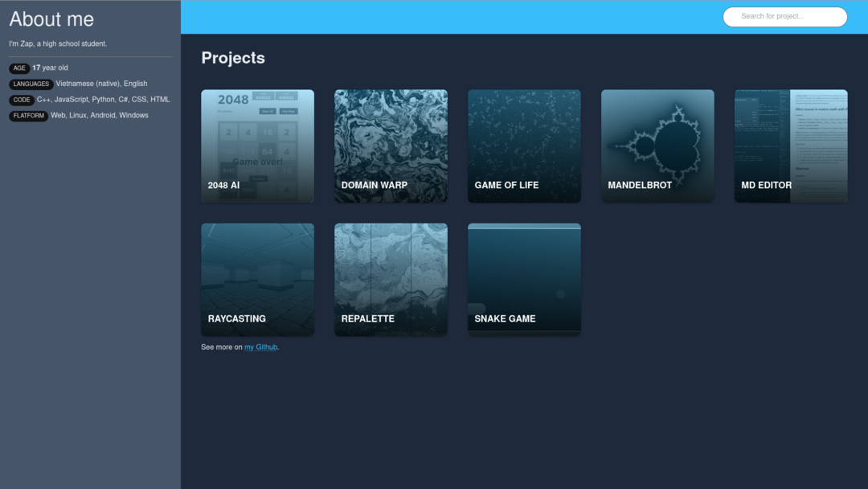The width and height of the screenshot is (868, 489).
Task: Open the GAME OF LIFE project
Action: [x=524, y=146]
